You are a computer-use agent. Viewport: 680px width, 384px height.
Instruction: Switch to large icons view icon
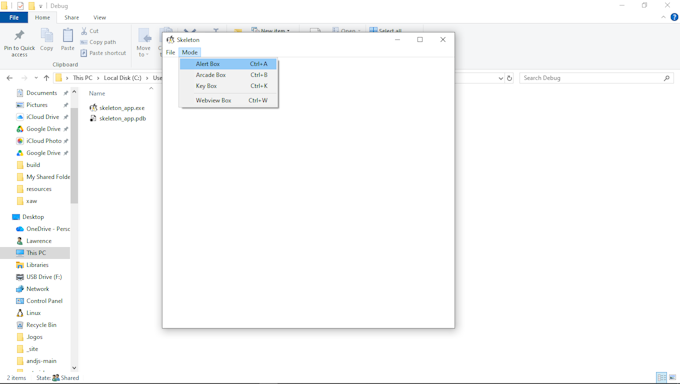673,377
